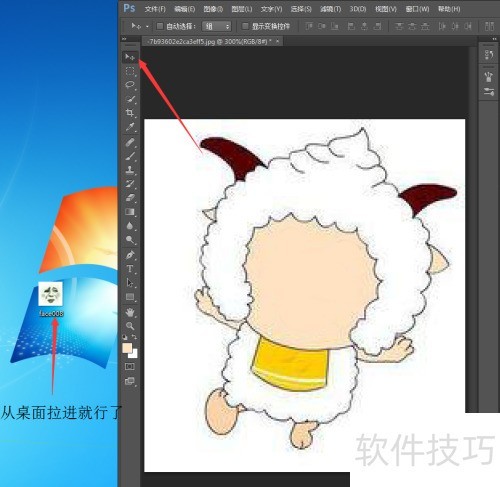Open the 图层(L) menu
Viewport: 500px width, 487px height.
pyautogui.click(x=242, y=9)
